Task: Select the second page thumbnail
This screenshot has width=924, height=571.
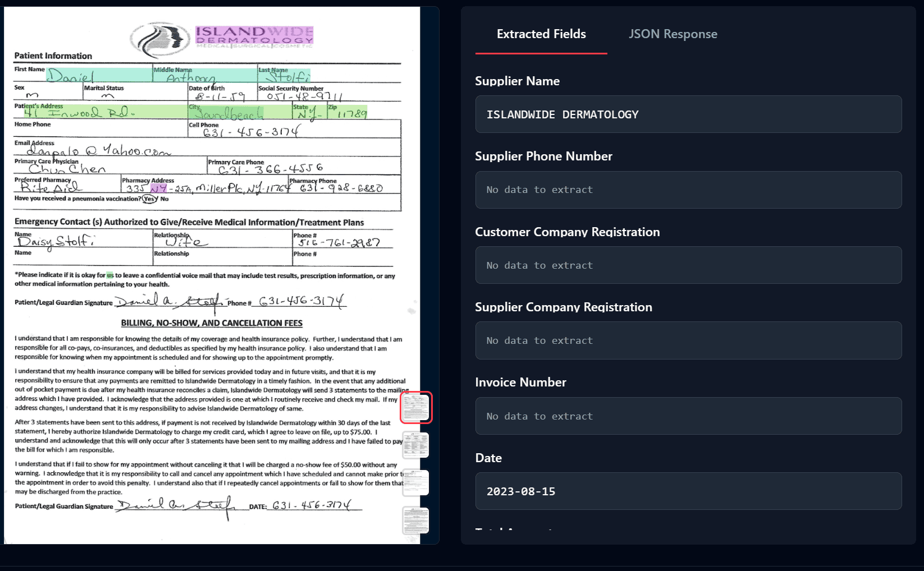Action: point(415,445)
